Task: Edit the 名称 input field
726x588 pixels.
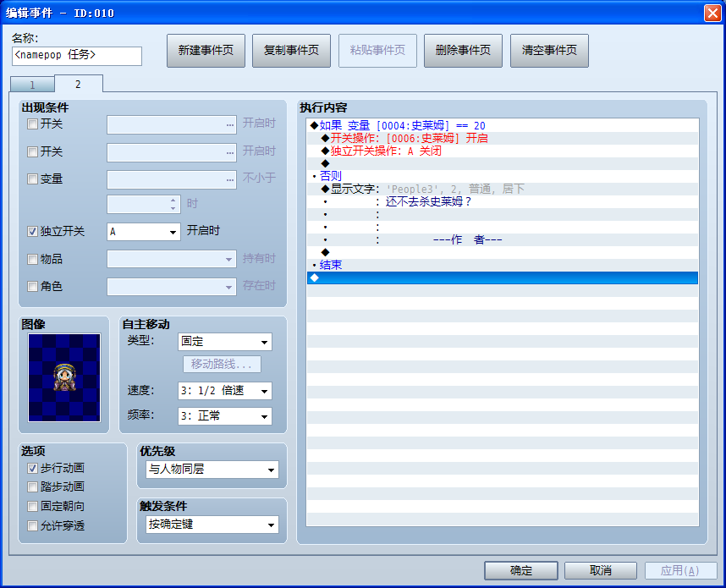Action: (77, 56)
